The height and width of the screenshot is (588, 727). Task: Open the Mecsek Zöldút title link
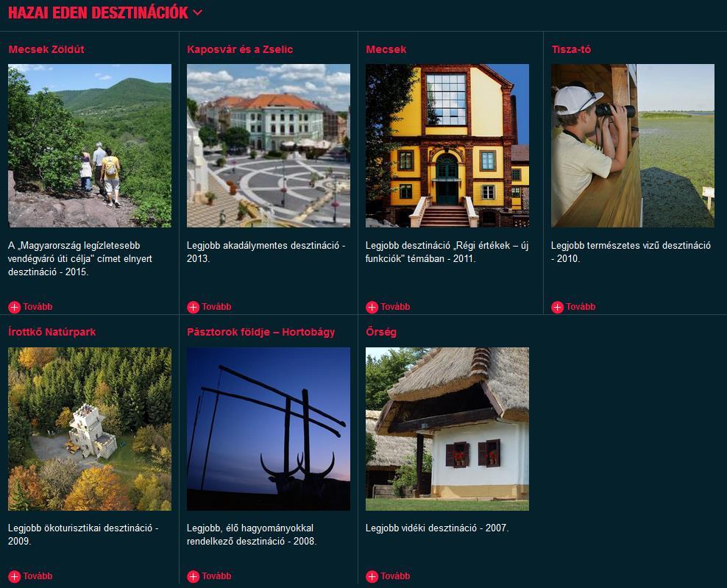tap(46, 49)
